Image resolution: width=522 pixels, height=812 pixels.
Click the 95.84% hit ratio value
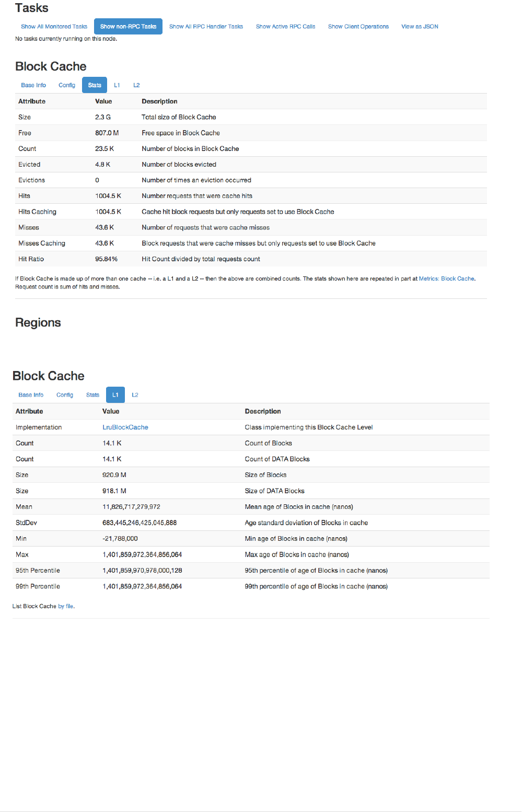coord(106,259)
